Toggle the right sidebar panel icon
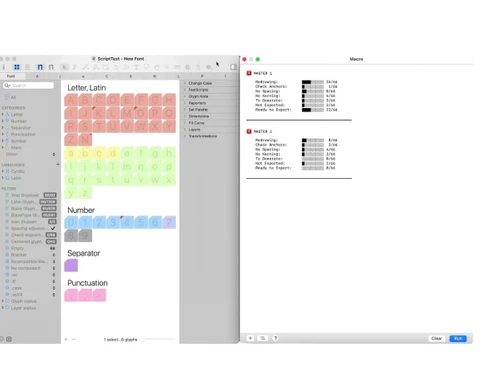The width and height of the screenshot is (500, 375). 233,67
